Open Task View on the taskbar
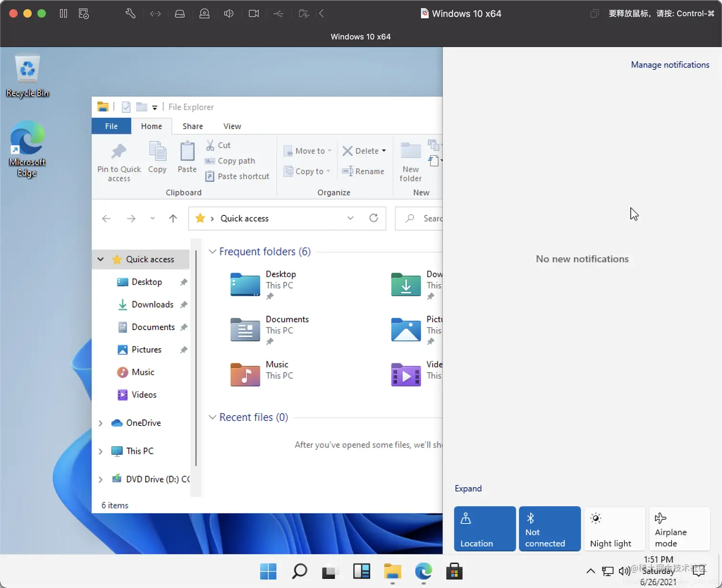Viewport: 722px width, 588px height. (x=329, y=572)
